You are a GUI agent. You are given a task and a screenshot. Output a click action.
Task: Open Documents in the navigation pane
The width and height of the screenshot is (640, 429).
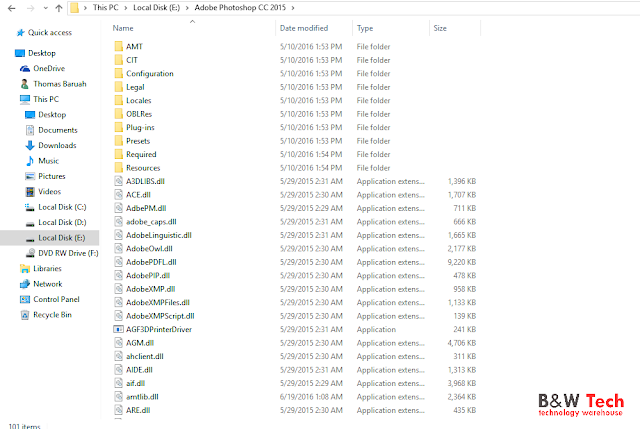(x=51, y=130)
